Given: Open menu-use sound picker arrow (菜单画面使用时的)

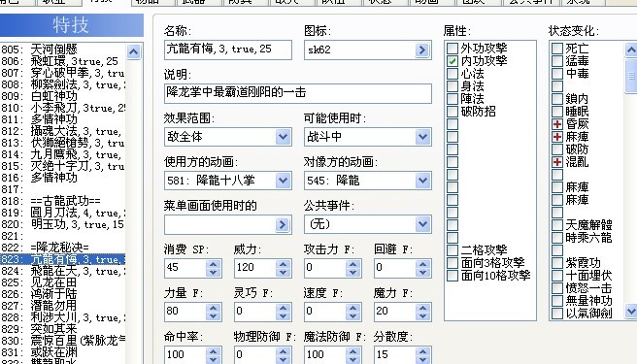Looking at the screenshot, I should (x=282, y=224).
